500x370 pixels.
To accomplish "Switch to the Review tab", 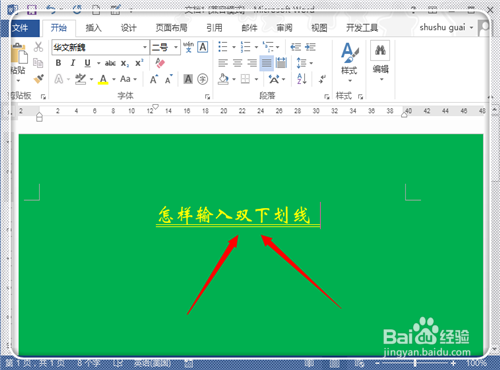I will coord(284,28).
